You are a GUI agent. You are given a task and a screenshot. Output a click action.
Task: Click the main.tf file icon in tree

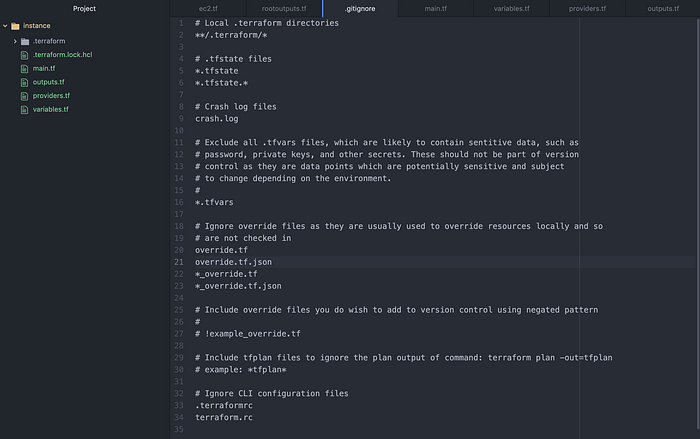click(25, 69)
